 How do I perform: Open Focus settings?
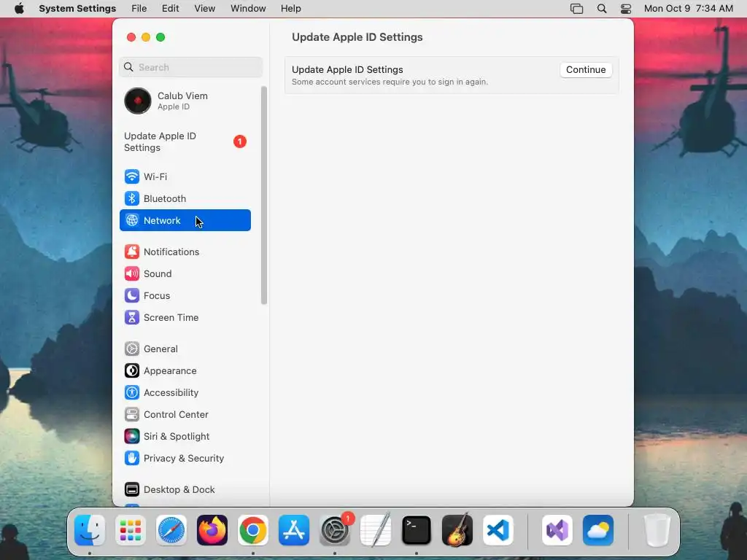click(185, 296)
